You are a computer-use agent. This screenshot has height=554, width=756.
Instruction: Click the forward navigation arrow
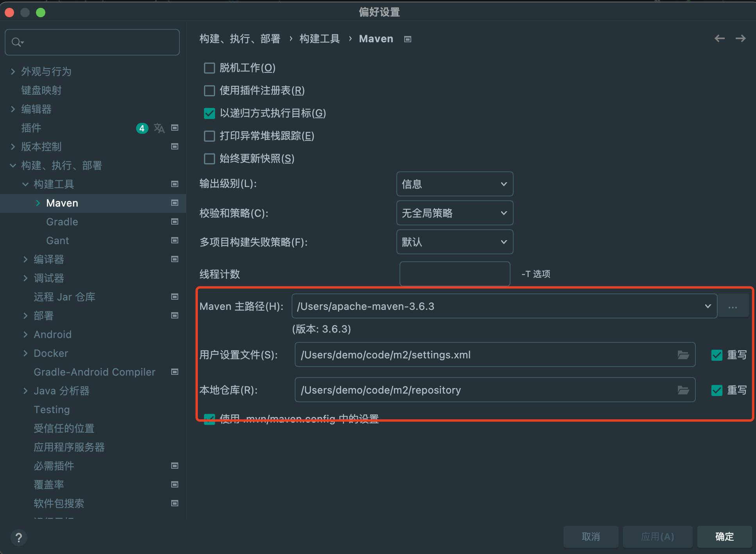click(x=740, y=38)
